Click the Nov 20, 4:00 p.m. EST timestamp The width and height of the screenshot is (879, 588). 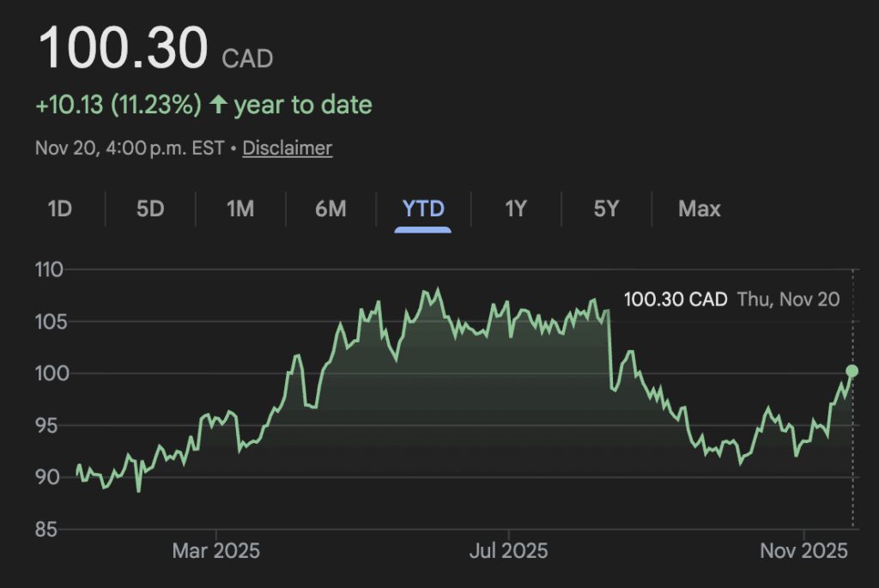129,148
